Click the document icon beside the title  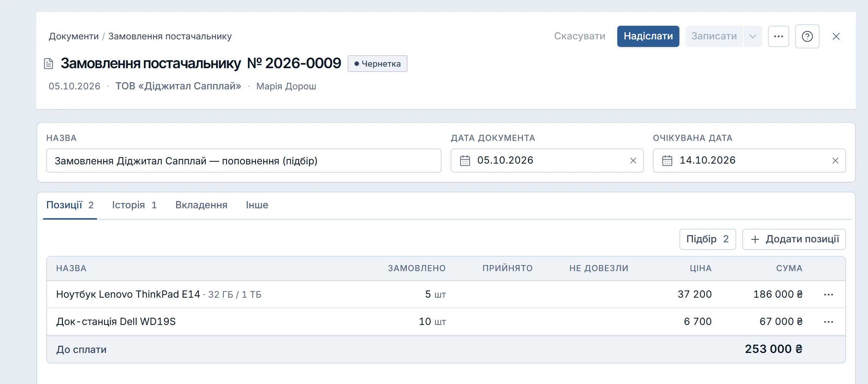(x=48, y=64)
